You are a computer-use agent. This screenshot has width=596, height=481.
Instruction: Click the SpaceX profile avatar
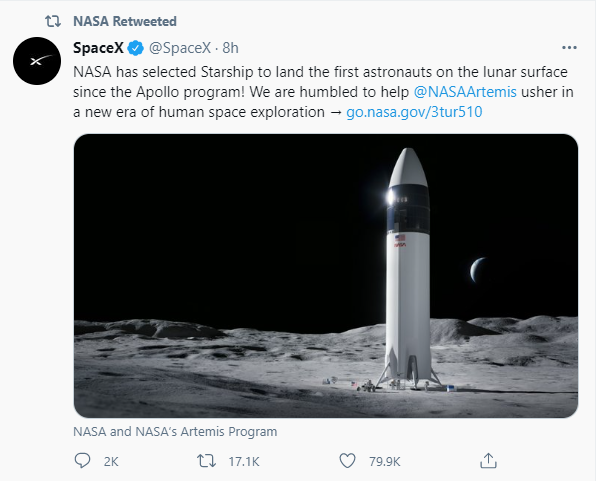coord(37,61)
